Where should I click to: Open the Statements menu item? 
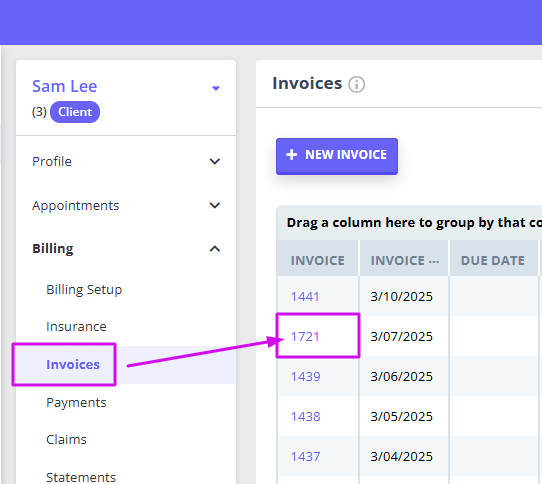pyautogui.click(x=81, y=477)
